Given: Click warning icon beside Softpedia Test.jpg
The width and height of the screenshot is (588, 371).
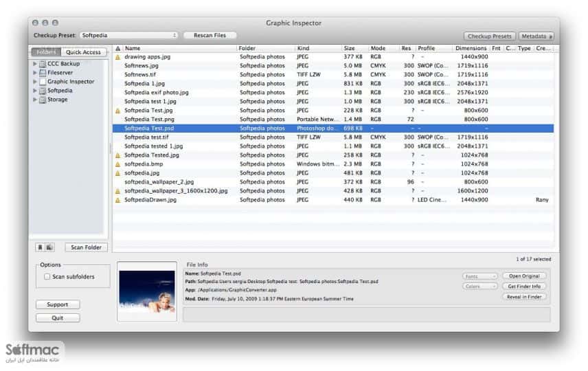Looking at the screenshot, I should click(117, 111).
